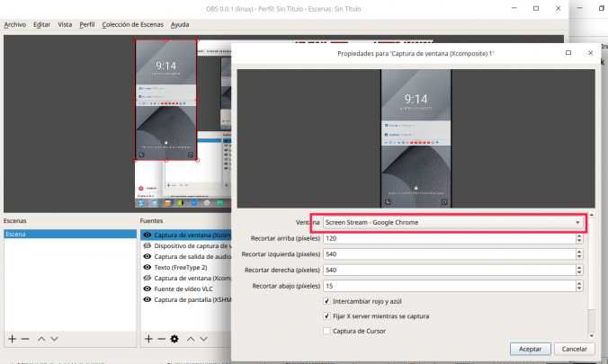Select the Fuente de vídeo VLC source
Image resolution: width=608 pixels, height=364 pixels.
tap(184, 289)
